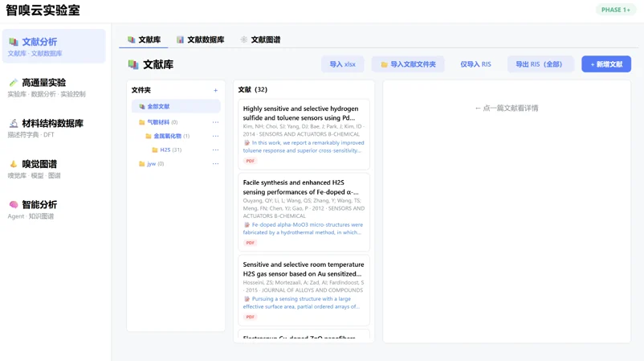The width and height of the screenshot is (644, 361).
Task: Click the 导出 RIS（全部）button
Action: tap(540, 64)
